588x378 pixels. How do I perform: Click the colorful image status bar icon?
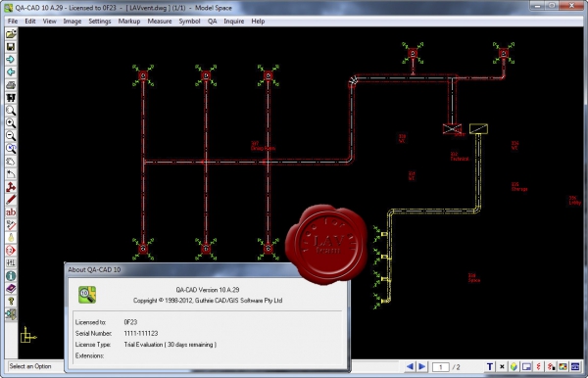(x=563, y=367)
